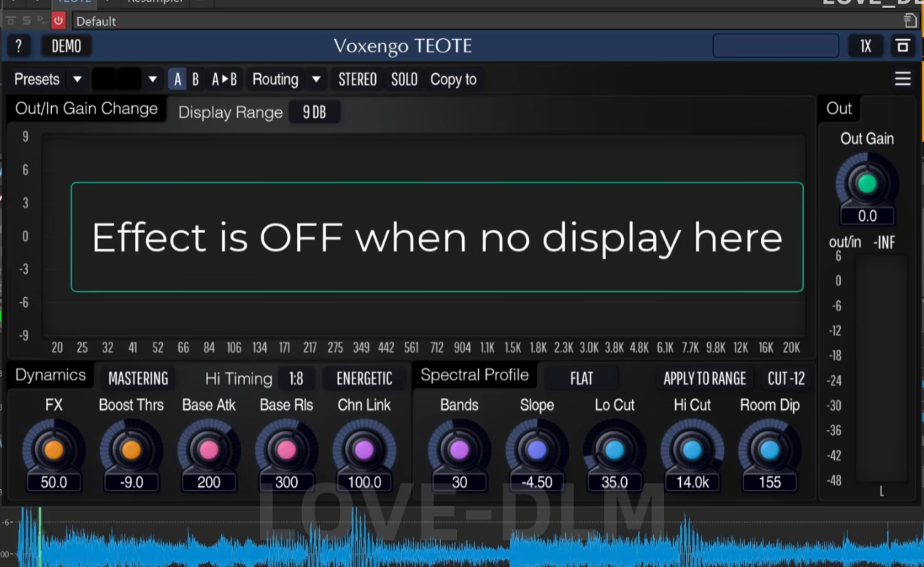
Task: Click the empty instance name field
Action: point(775,46)
